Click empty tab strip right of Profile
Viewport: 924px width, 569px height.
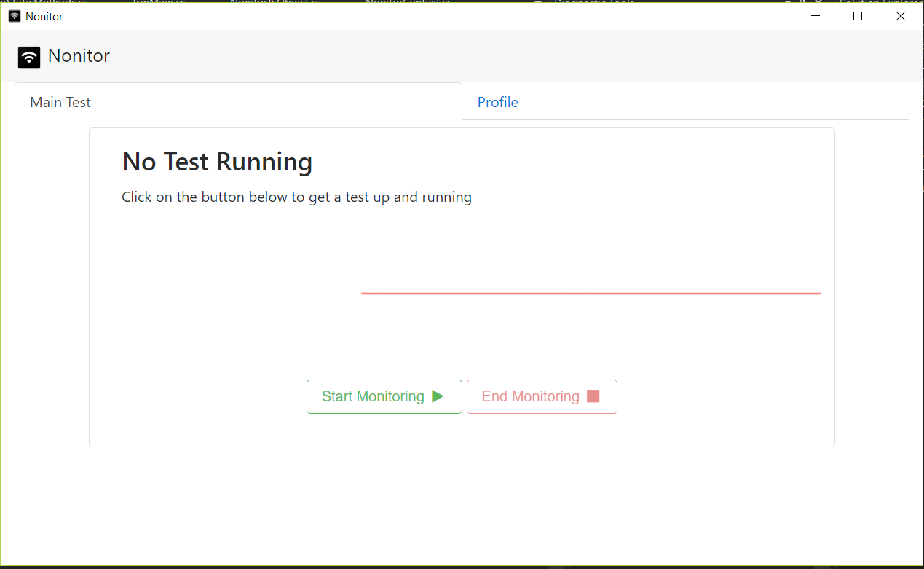[714, 102]
